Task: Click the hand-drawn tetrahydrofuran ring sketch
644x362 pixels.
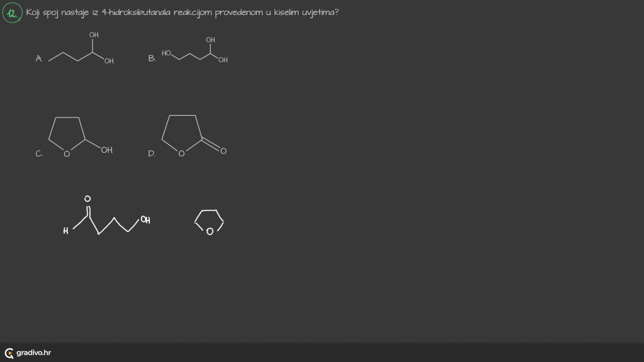Action: 209,222
